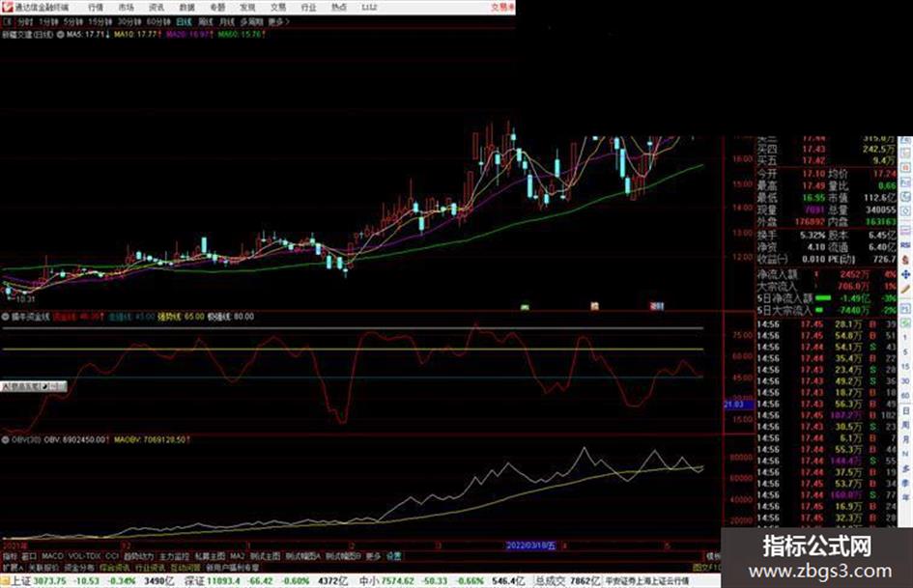Select the 日 daily shortcut in right sidebar

[905, 411]
